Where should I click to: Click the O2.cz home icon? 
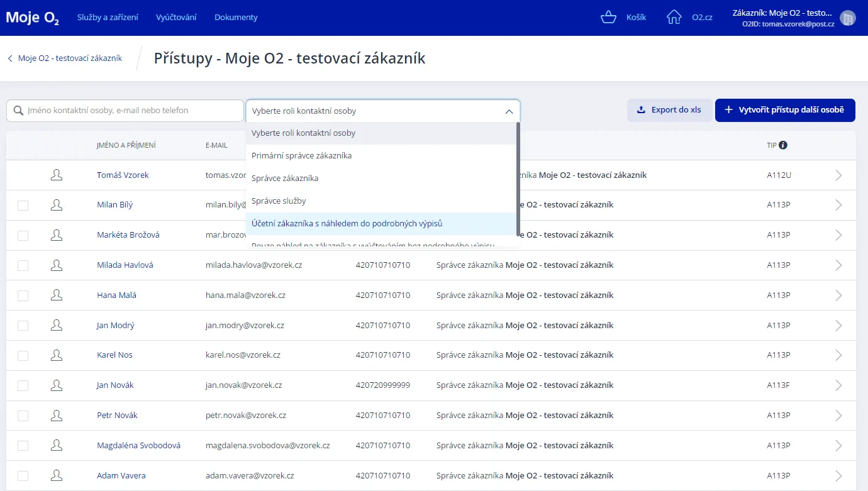674,18
